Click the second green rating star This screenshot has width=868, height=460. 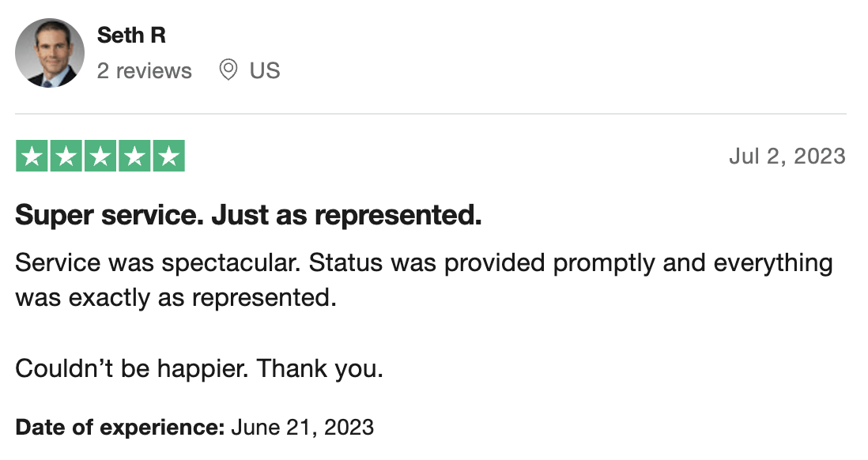click(x=66, y=156)
